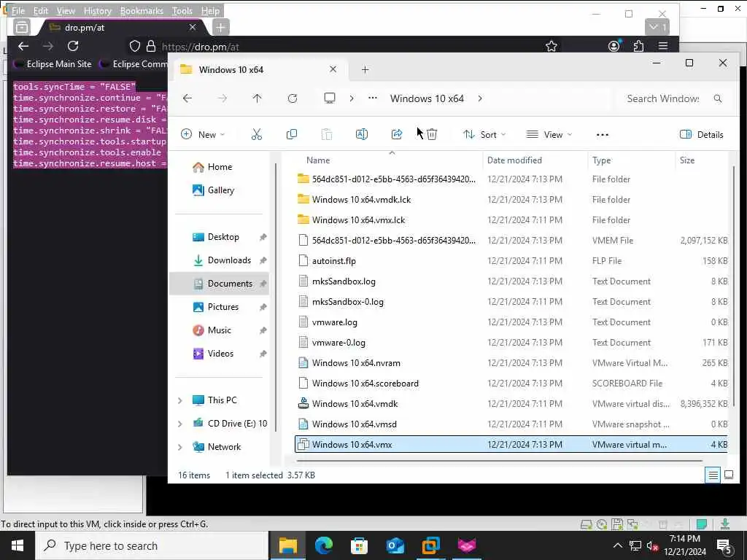Click the Copy icon in Explorer toolbar
This screenshot has width=747, height=560.
292,135
